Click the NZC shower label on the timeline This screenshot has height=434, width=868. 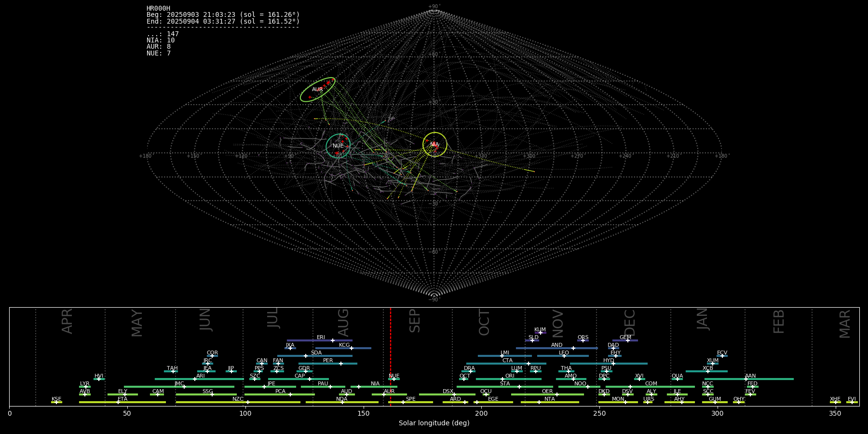[x=238, y=399]
